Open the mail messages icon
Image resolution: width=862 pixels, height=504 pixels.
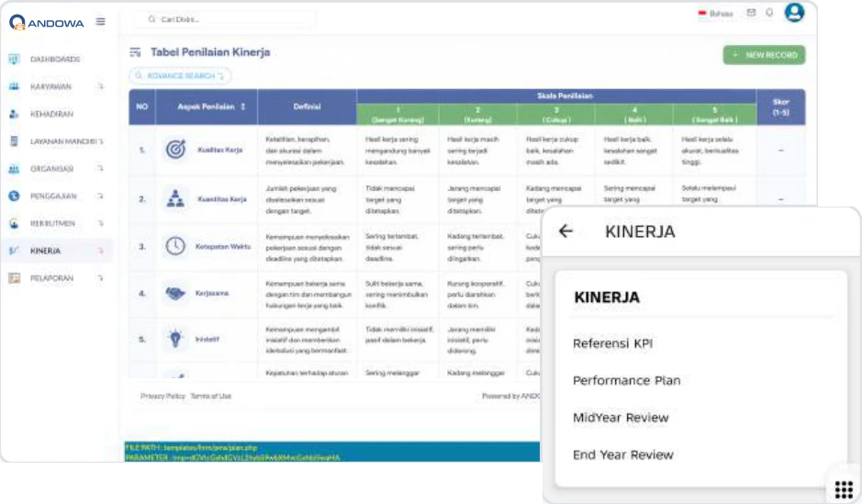[x=751, y=13]
